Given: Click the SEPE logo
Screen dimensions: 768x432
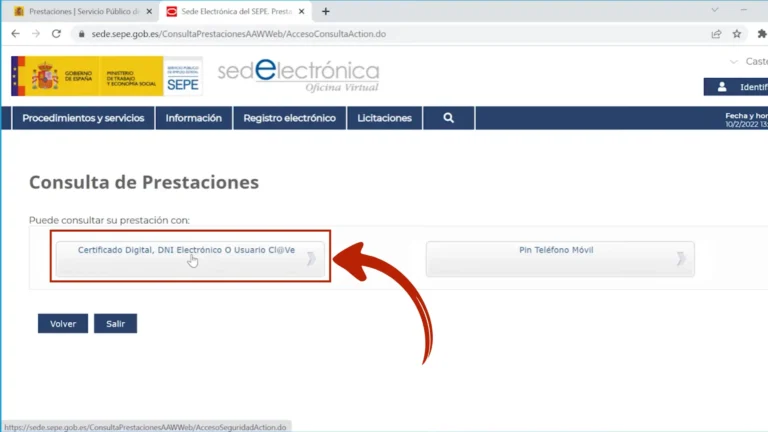Looking at the screenshot, I should click(x=183, y=76).
